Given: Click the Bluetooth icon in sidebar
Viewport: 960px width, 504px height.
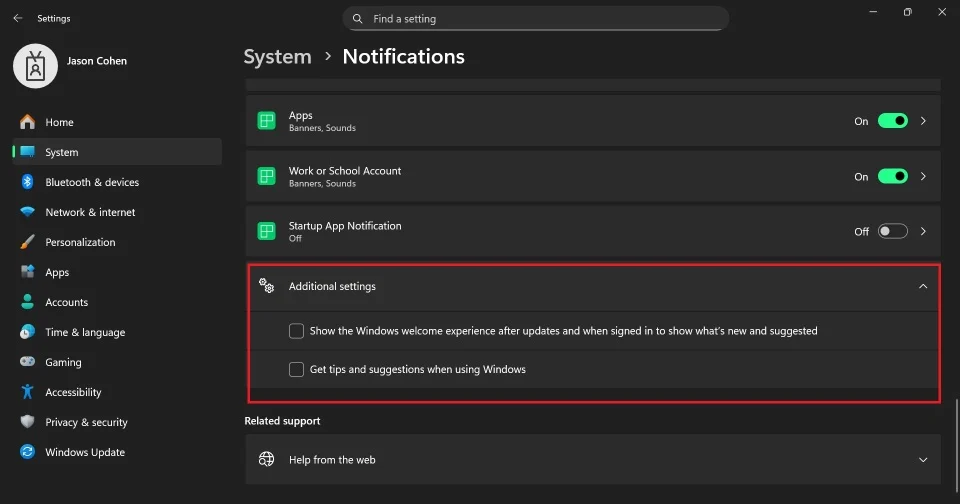Looking at the screenshot, I should (28, 182).
